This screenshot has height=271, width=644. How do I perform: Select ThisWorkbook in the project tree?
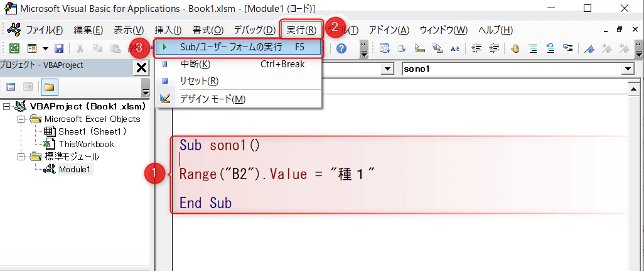[x=87, y=145]
